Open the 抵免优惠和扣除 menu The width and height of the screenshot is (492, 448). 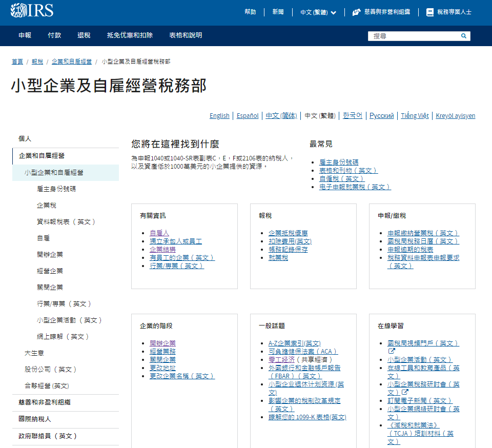[130, 35]
